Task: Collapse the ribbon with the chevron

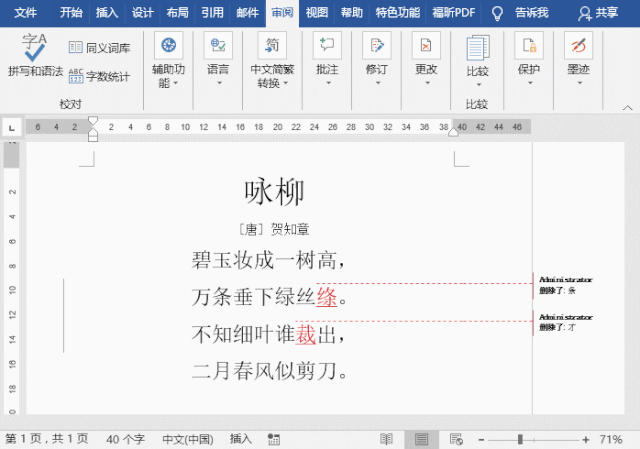Action: [627, 107]
